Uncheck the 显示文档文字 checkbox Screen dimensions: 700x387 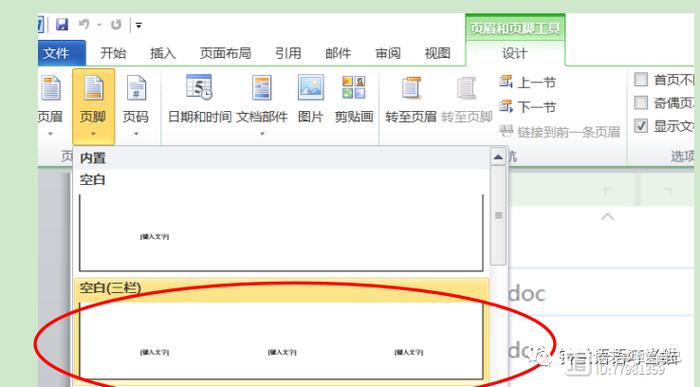click(x=641, y=126)
